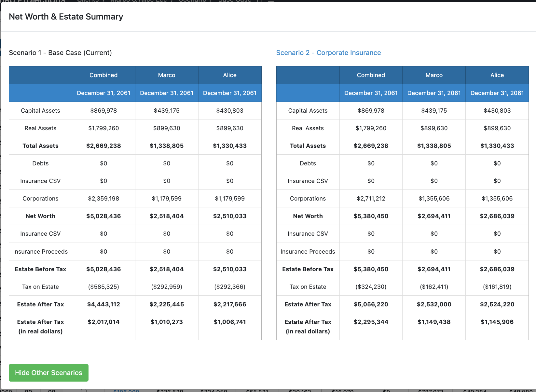Image resolution: width=536 pixels, height=392 pixels.
Task: Select the Combined column header in Scenario 1
Action: tap(103, 75)
